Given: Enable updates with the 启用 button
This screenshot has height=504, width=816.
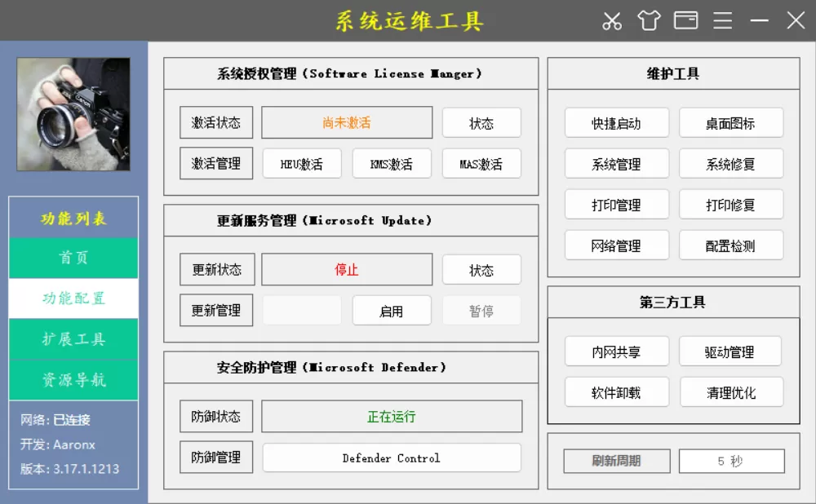Looking at the screenshot, I should click(x=392, y=310).
